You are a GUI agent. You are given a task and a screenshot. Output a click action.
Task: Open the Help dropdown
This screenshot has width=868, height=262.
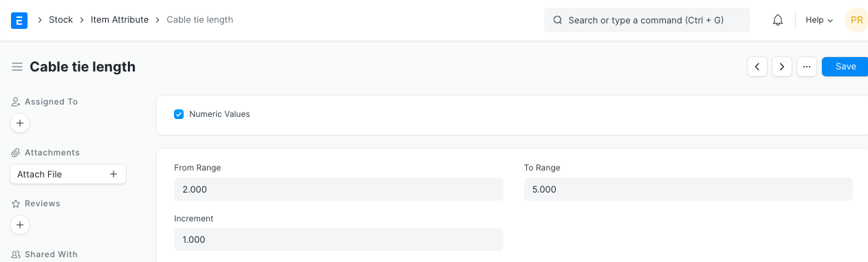coord(819,20)
